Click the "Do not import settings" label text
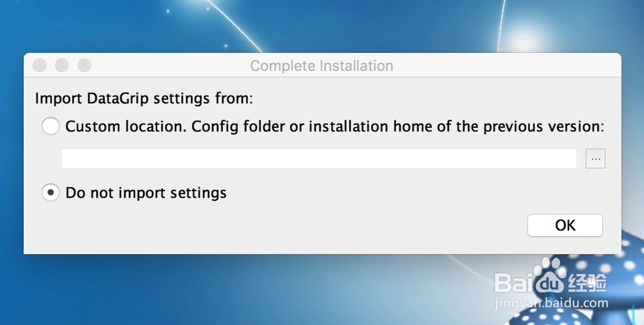This screenshot has height=325, width=644. [146, 192]
